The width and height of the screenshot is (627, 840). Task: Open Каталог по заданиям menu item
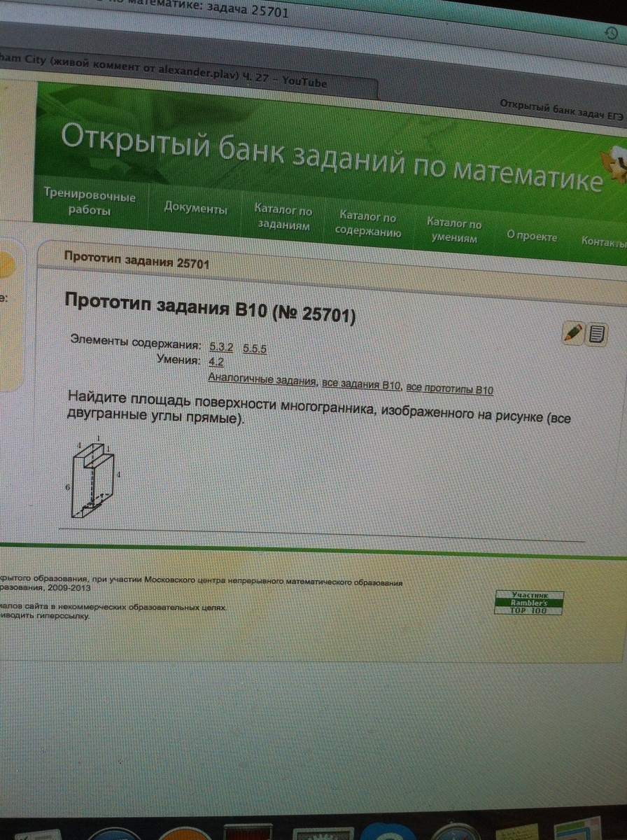pos(283,218)
